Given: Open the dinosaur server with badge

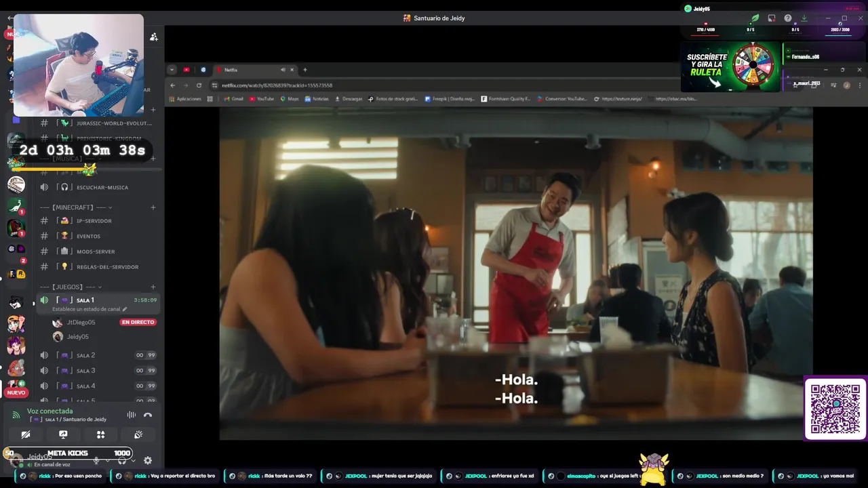Looking at the screenshot, I should coord(16,205).
